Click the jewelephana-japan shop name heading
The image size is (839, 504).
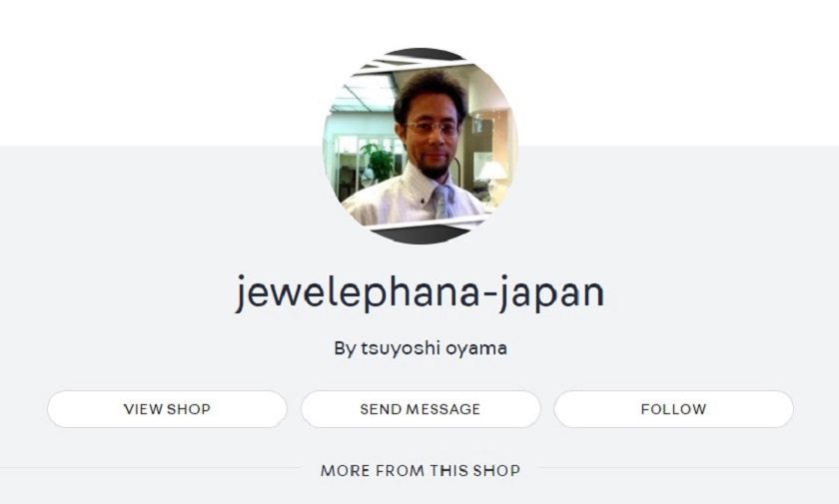coord(420,292)
